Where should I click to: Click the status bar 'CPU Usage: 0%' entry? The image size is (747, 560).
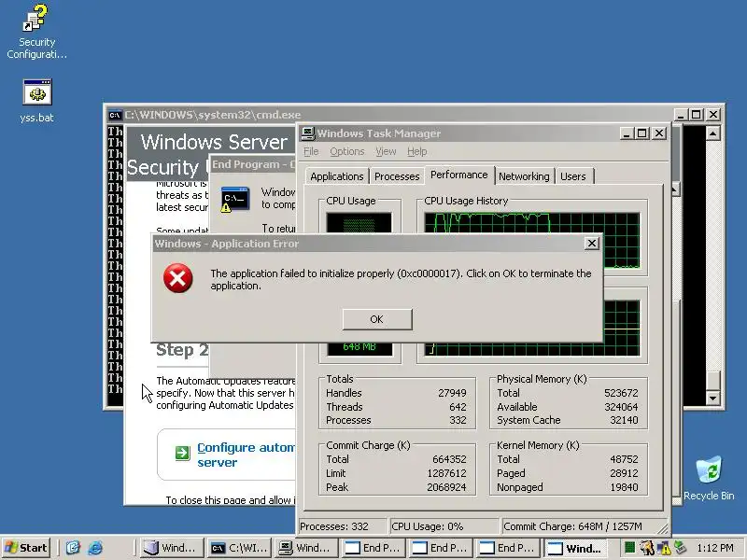444,526
